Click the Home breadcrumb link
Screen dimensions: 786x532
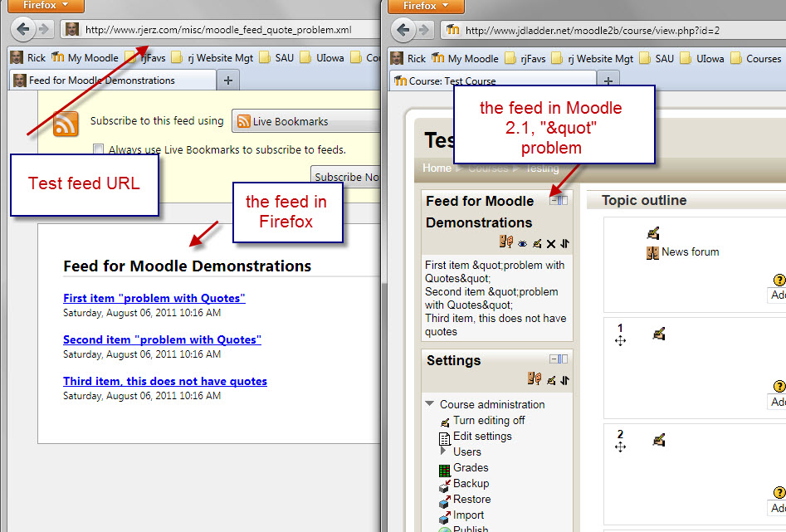437,168
